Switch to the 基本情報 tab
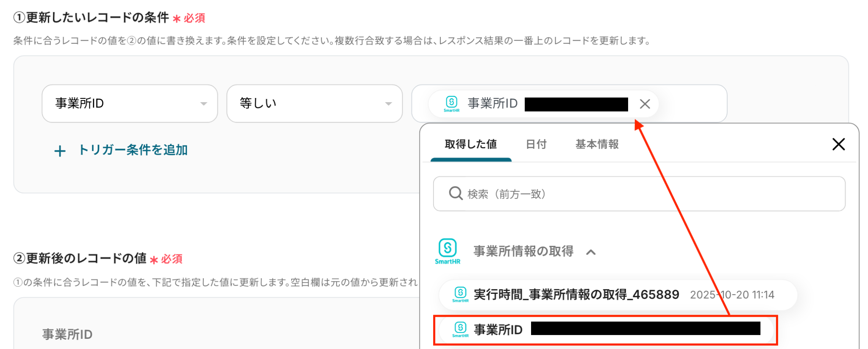This screenshot has width=868, height=349. point(597,145)
